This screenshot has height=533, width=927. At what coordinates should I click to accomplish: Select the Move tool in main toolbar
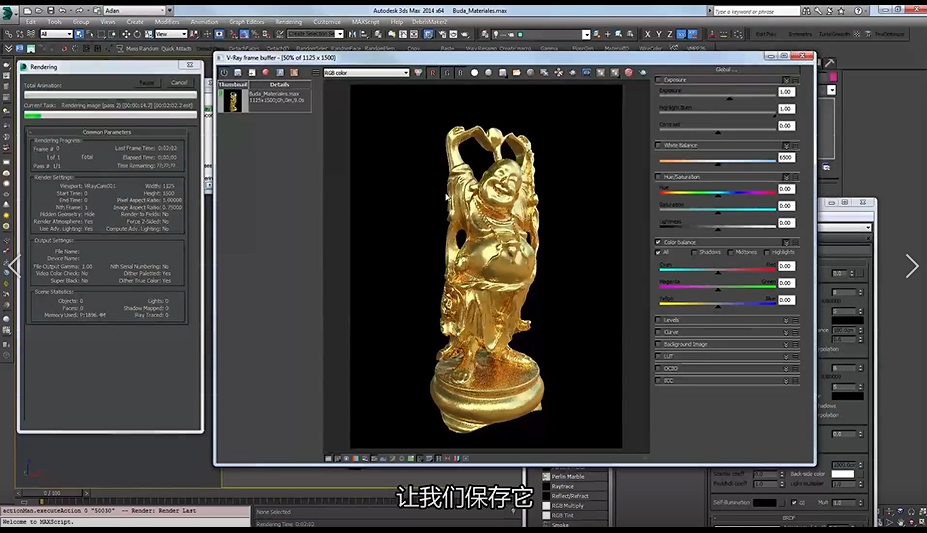pyautogui.click(x=126, y=34)
